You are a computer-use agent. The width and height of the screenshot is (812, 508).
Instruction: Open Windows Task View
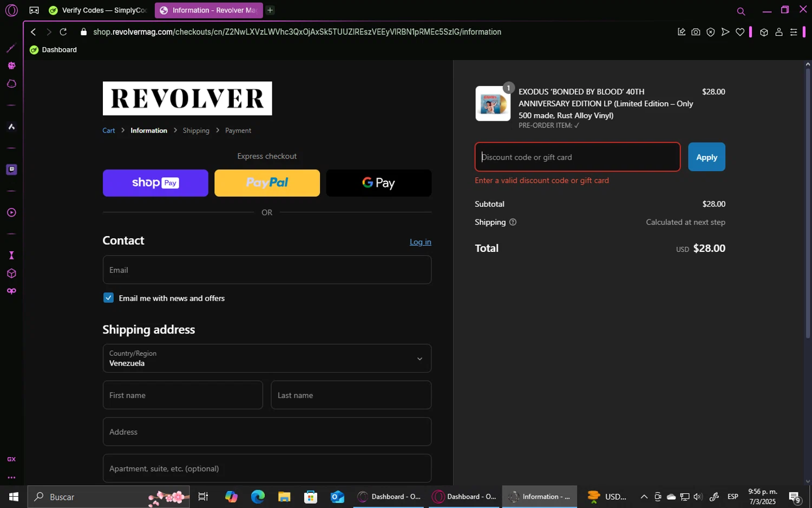point(204,497)
